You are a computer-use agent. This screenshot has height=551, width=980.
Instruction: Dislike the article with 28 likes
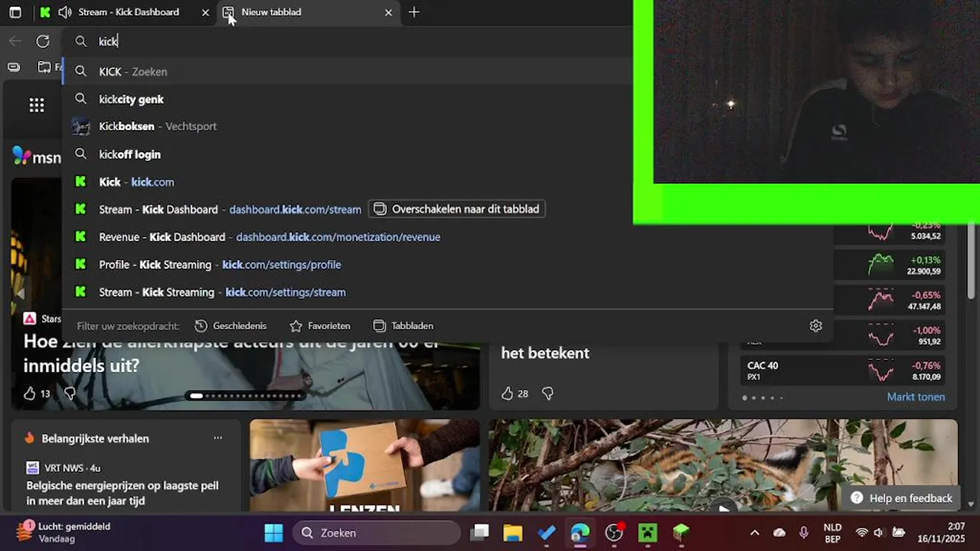pos(547,393)
